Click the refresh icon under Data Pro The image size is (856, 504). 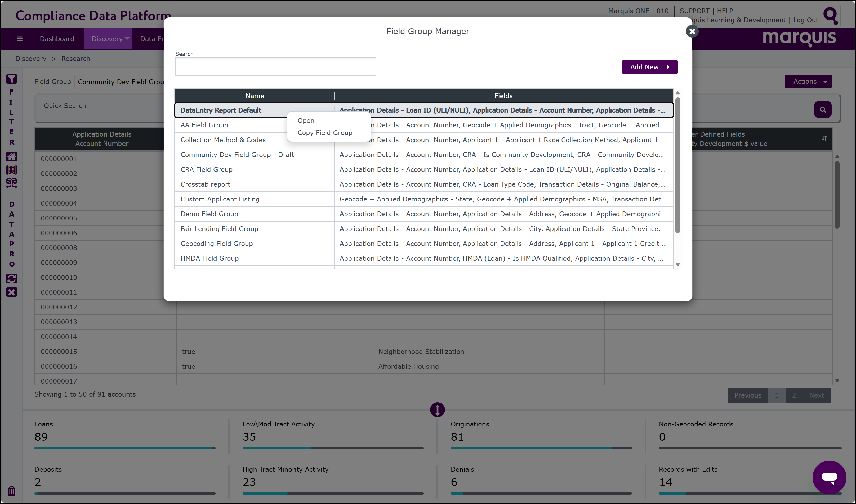[12, 279]
